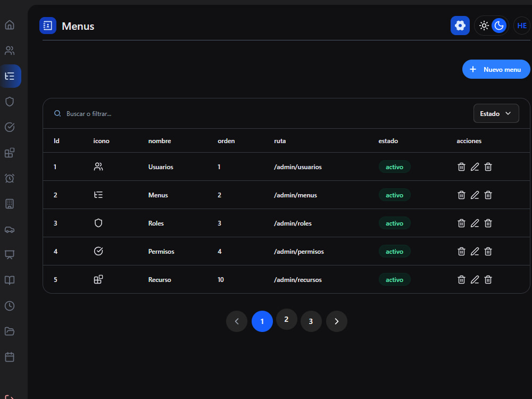Open the Permisos check-circle sidebar icon
The image size is (532, 399).
pos(10,127)
